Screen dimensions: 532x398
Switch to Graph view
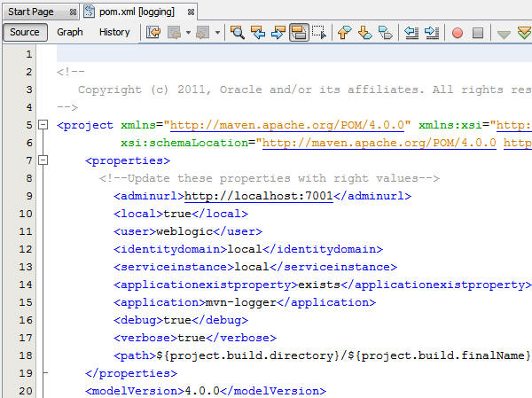[70, 32]
